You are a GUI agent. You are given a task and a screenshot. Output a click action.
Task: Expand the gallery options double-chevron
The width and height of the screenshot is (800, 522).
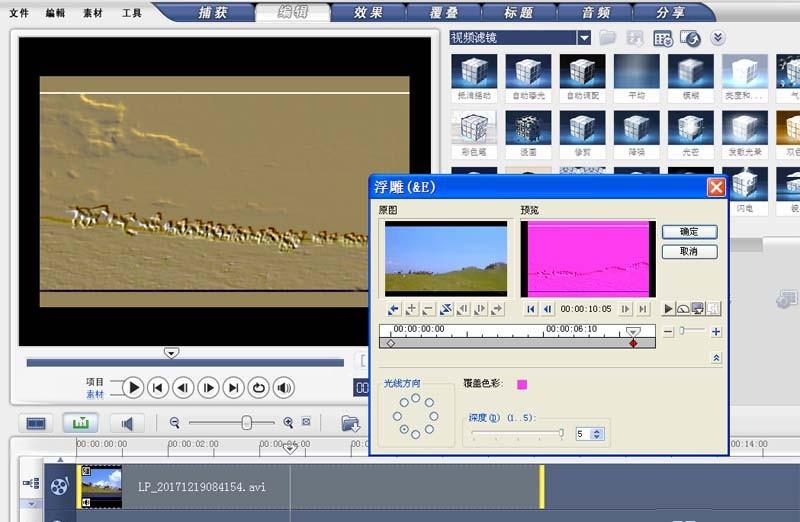[x=717, y=38]
